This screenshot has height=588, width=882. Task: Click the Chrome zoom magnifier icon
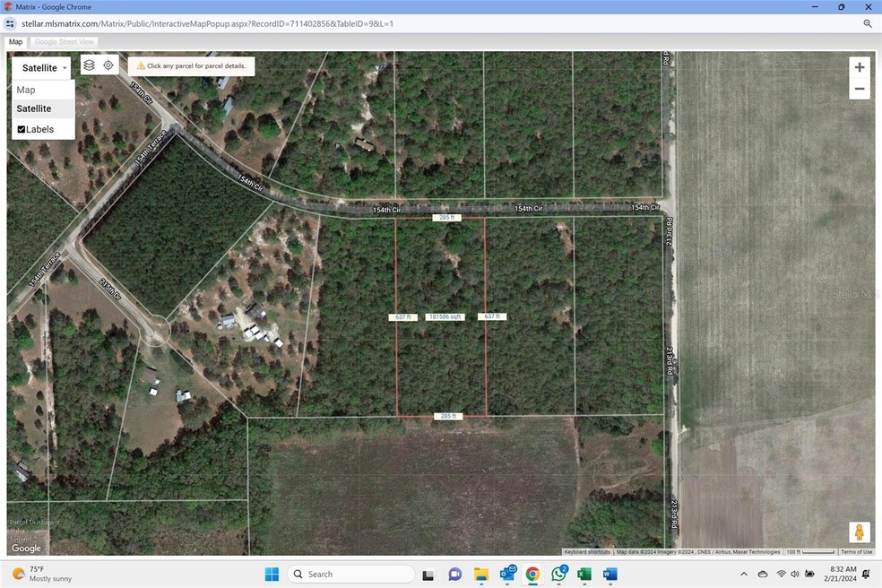click(868, 24)
